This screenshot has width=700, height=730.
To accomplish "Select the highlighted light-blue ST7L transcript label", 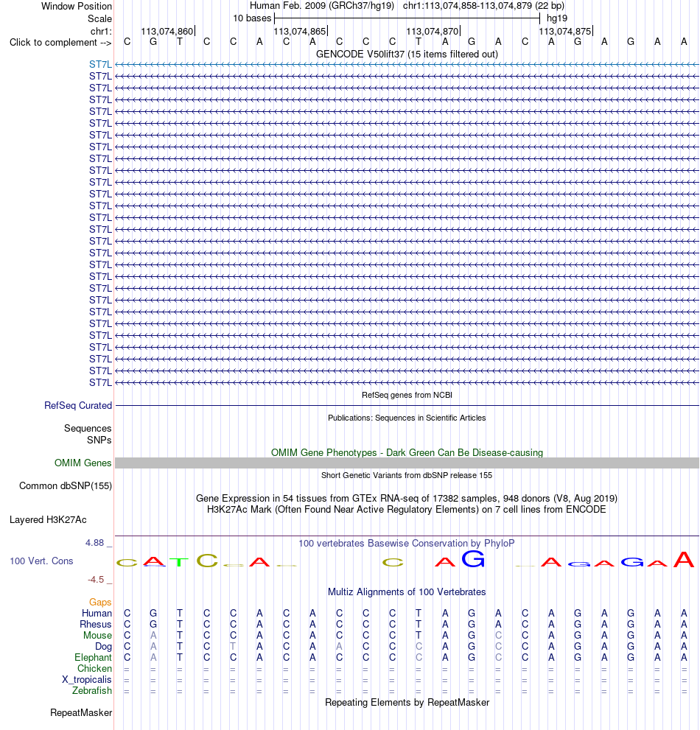I will click(101, 64).
